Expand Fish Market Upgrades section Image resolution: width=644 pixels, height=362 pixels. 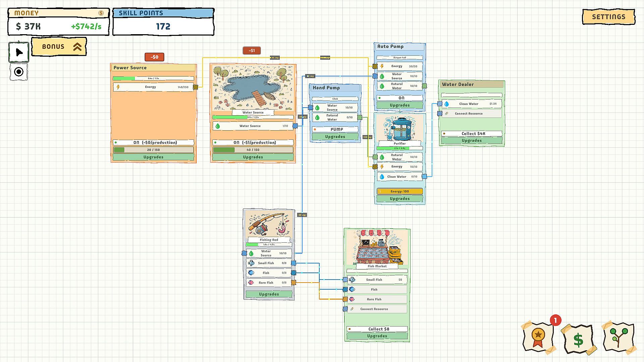click(377, 336)
